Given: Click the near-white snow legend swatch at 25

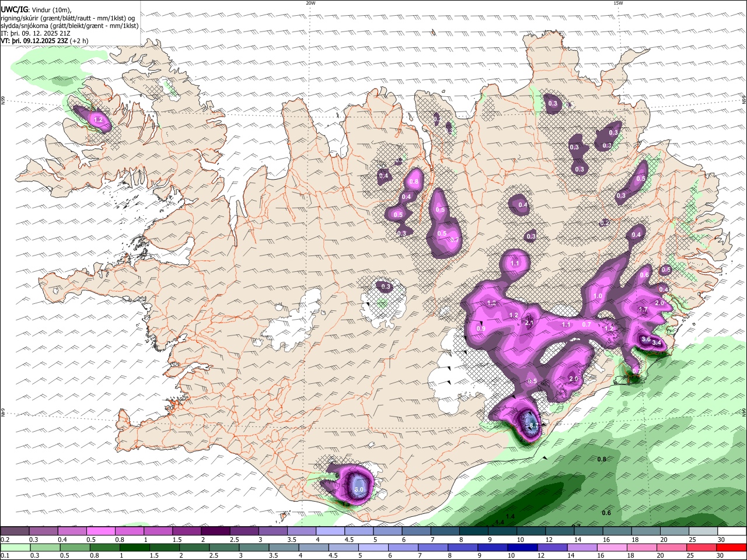Looking at the screenshot, I should (703, 531).
